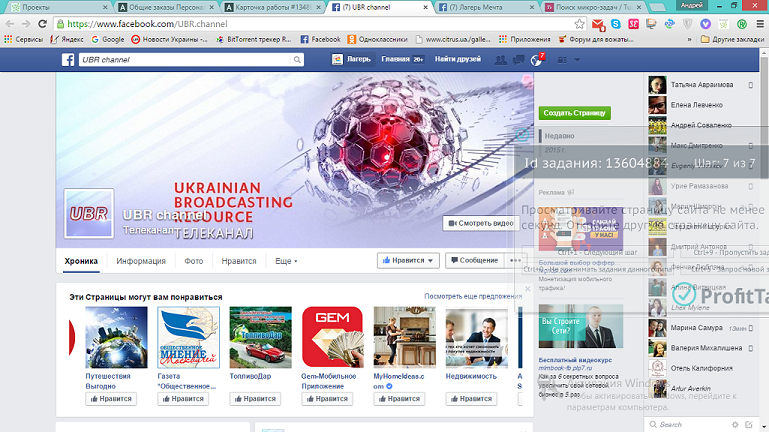
Task: Like the MyHomeIdeas.com page
Action: [x=399, y=399]
